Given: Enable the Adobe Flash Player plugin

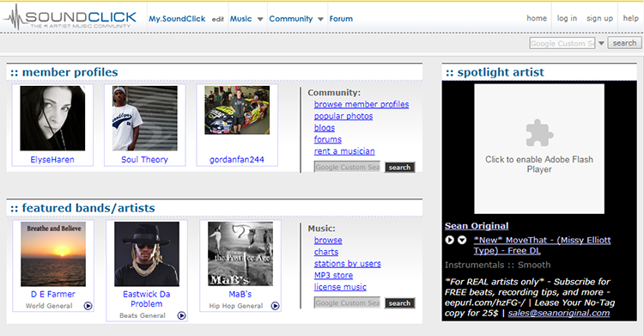Looking at the screenshot, I should point(539,149).
